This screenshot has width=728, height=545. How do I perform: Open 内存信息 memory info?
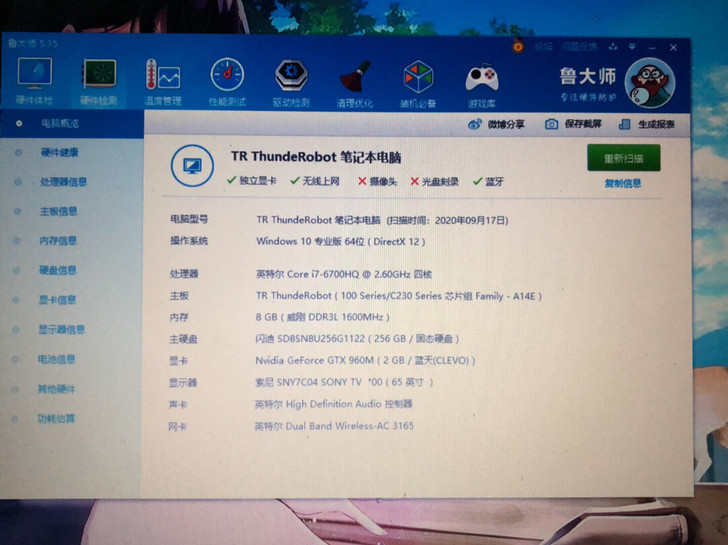coord(58,241)
